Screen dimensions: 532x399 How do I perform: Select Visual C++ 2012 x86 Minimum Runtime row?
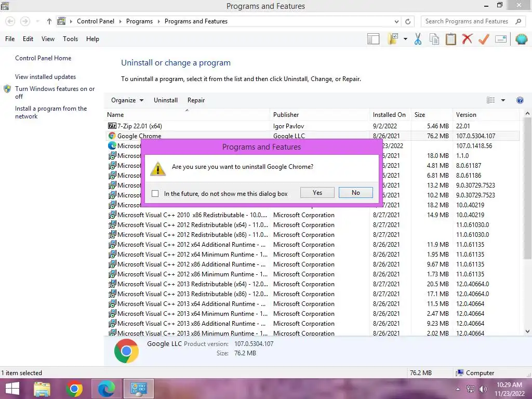pyautogui.click(x=312, y=274)
